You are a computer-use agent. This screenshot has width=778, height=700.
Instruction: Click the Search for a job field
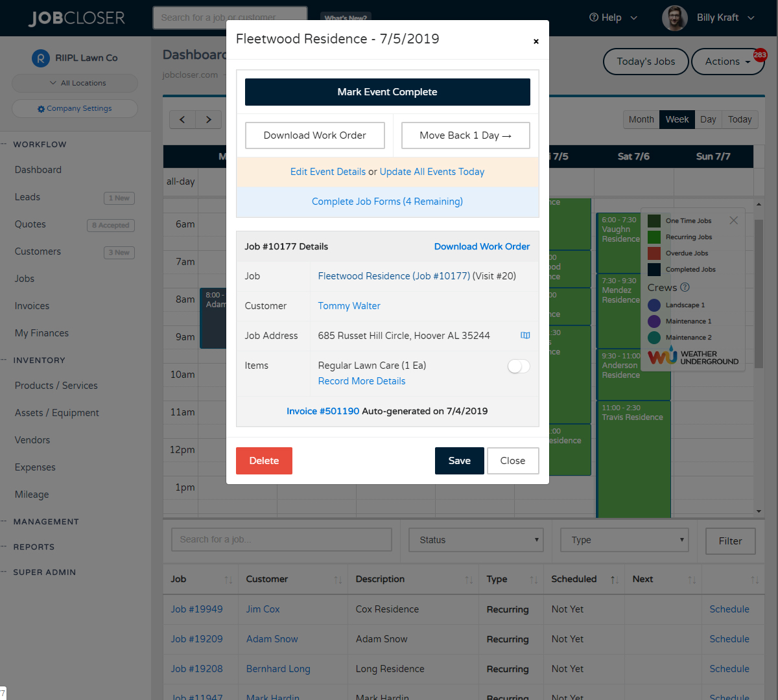pos(281,539)
